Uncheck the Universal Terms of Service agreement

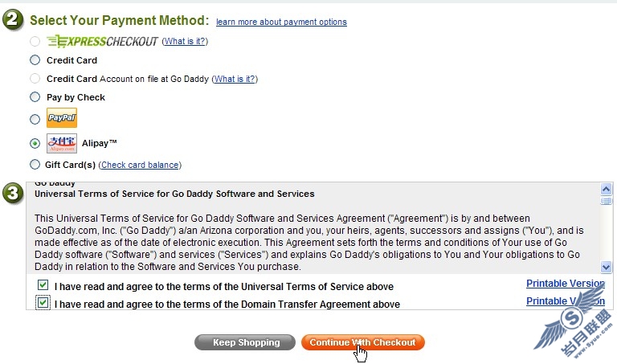tap(43, 285)
